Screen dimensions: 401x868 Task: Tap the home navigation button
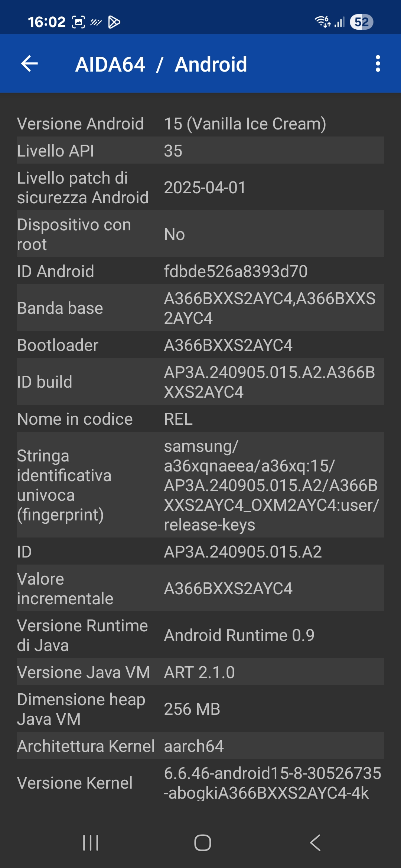203,843
